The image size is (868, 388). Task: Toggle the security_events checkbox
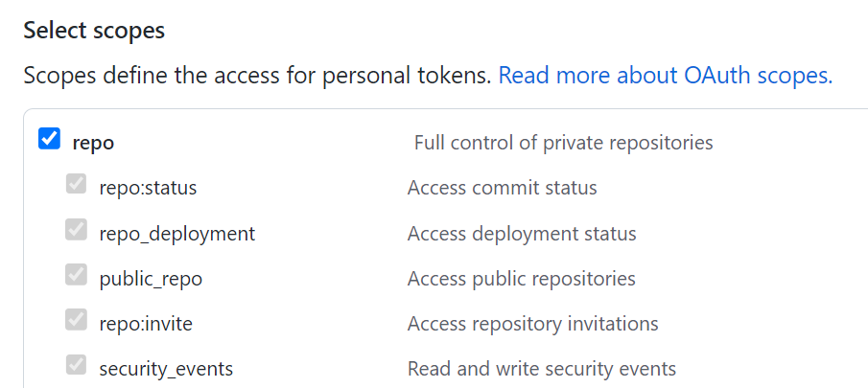pyautogui.click(x=76, y=365)
